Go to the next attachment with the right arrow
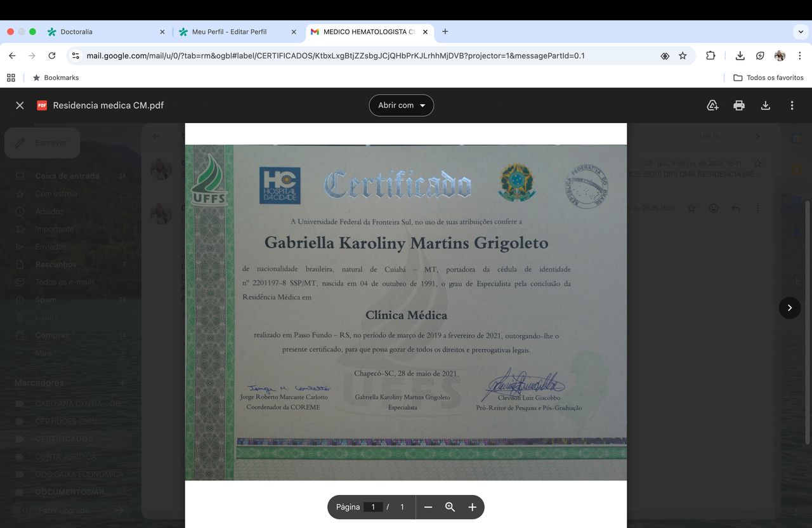Screen dimensions: 812x528 point(789,308)
